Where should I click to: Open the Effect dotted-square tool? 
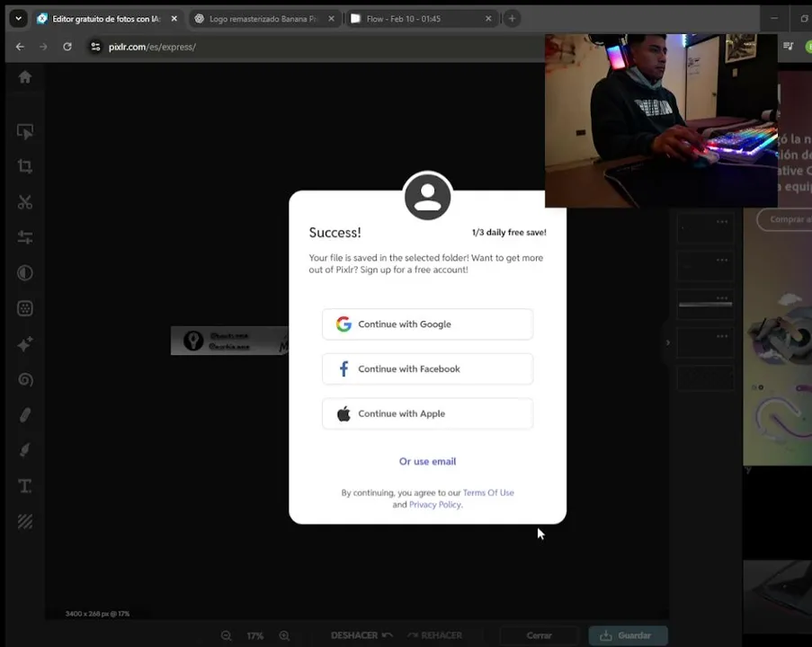[x=25, y=308]
